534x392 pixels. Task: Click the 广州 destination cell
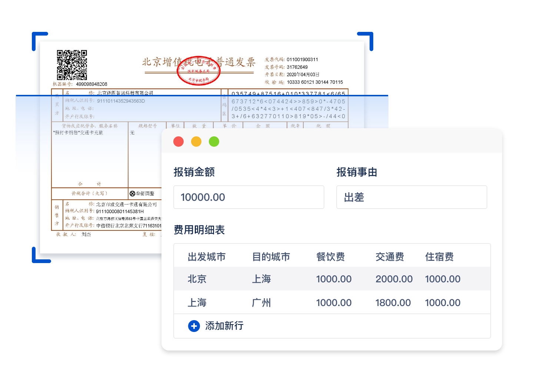click(261, 303)
